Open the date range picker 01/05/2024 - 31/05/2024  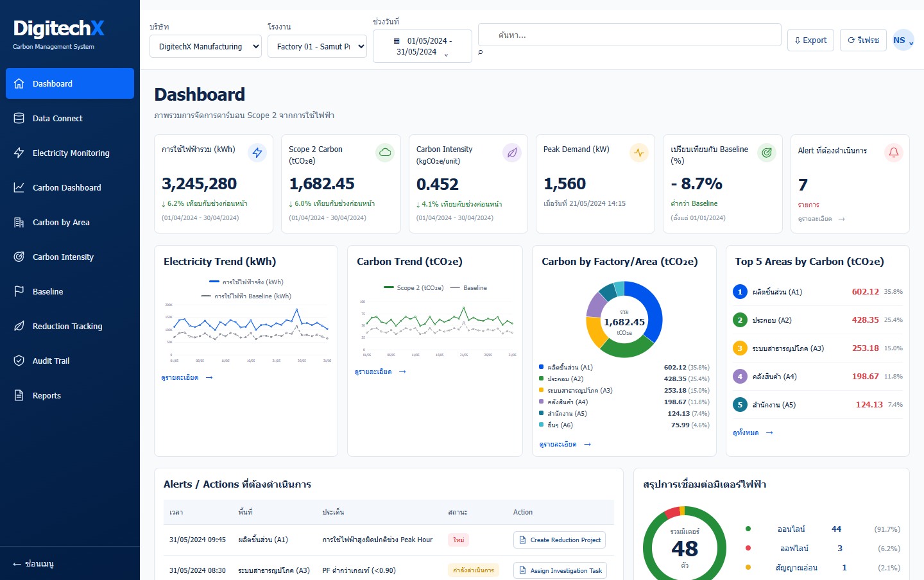(x=422, y=46)
